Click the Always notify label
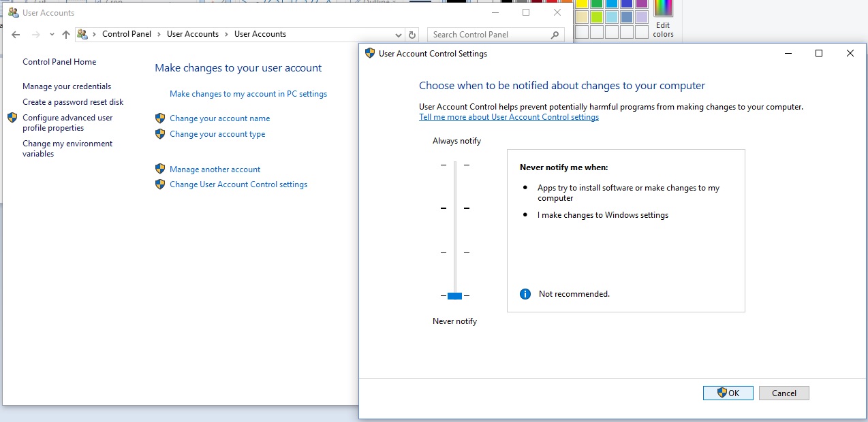 tap(456, 141)
